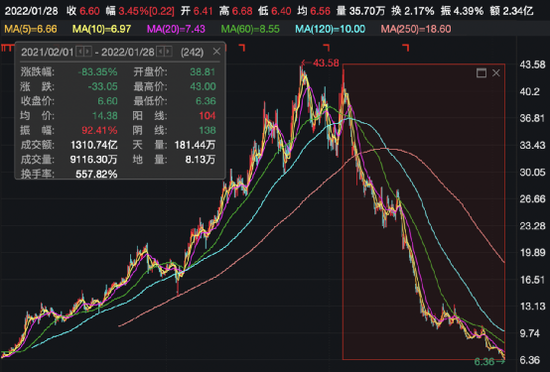Click the 额 2.34亿 amount value
This screenshot has width=550, height=372.
(x=511, y=11)
